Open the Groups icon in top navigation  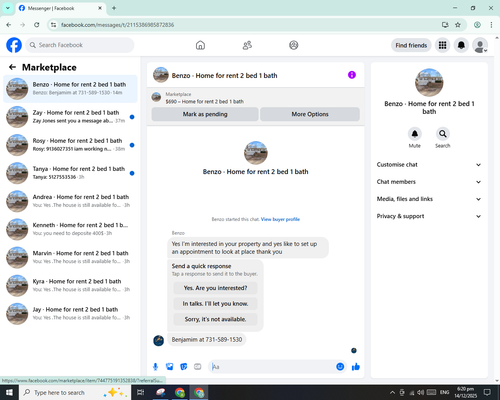[294, 45]
